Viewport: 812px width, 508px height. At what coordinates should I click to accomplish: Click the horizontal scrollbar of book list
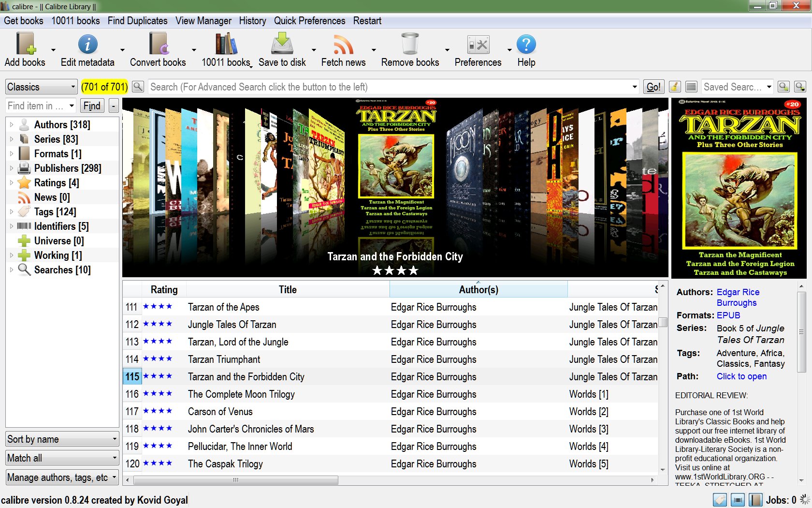(x=236, y=480)
